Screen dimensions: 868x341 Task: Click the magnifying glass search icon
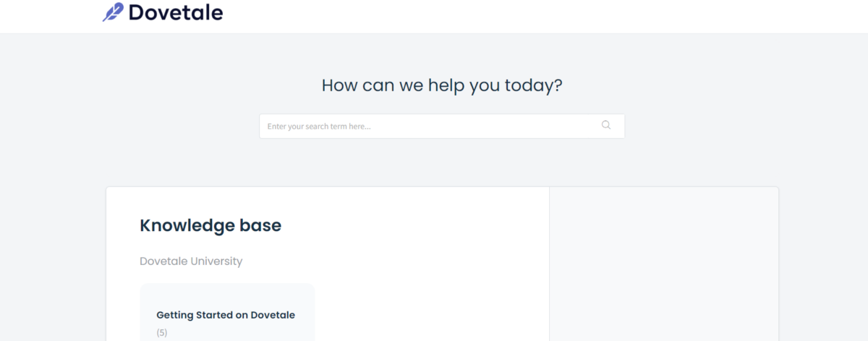606,125
